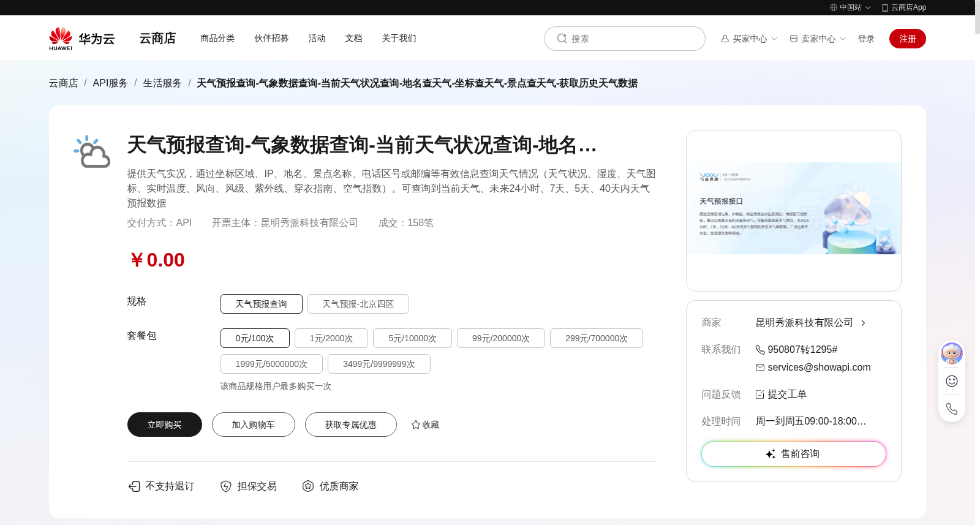Click the envelope icon beside services@showapi.com
This screenshot has width=980, height=525.
pos(760,368)
